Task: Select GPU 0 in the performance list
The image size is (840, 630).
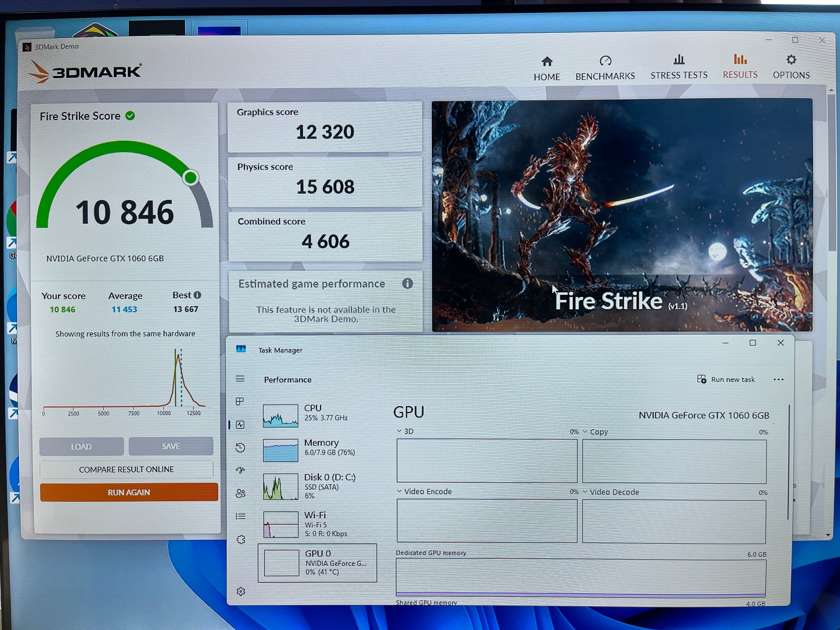Action: [317, 563]
